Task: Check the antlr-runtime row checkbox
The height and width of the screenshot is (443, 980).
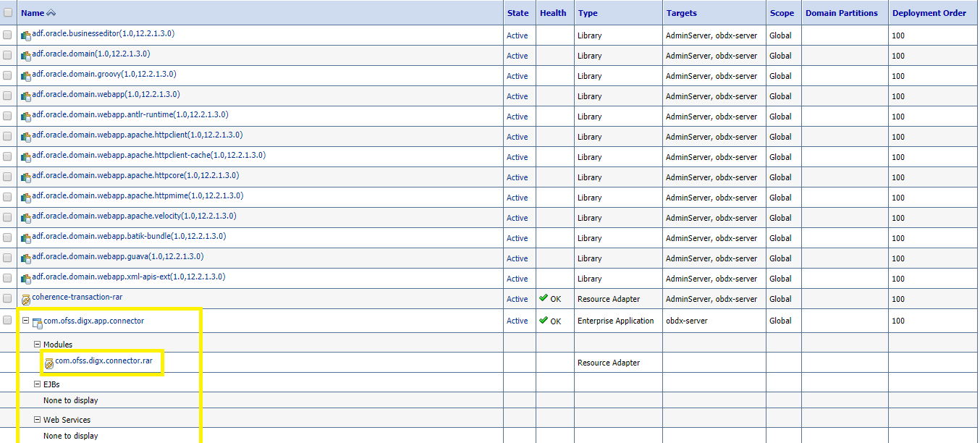Action: pos(7,116)
